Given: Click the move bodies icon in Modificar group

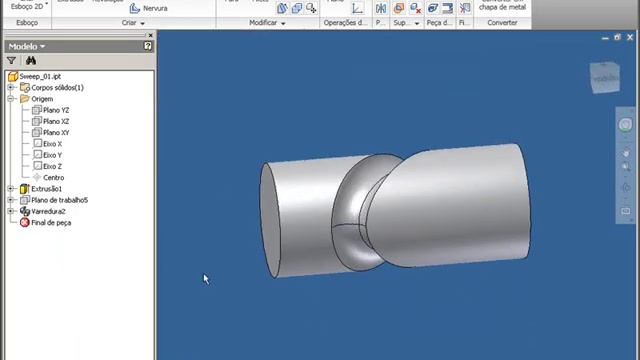Looking at the screenshot, I should [x=311, y=8].
